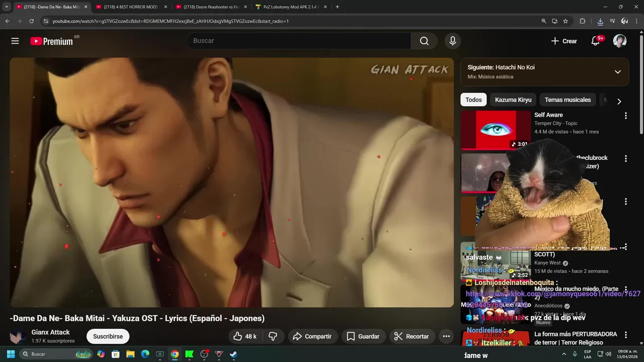Open the Self Aware video title

(548, 115)
